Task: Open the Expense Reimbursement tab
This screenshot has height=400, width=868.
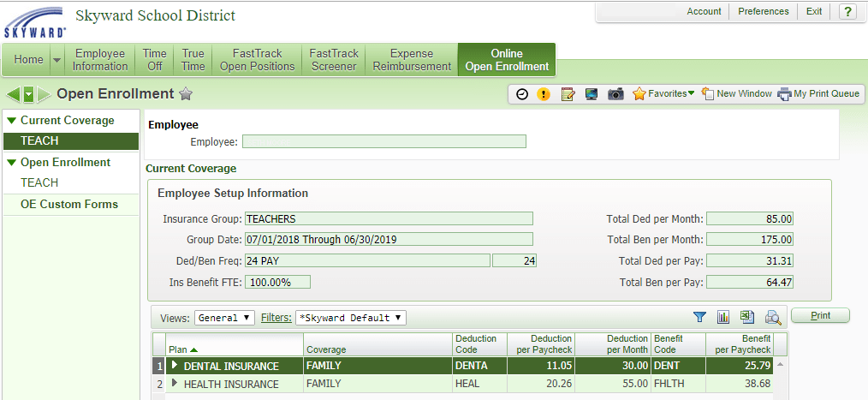Action: pyautogui.click(x=412, y=60)
